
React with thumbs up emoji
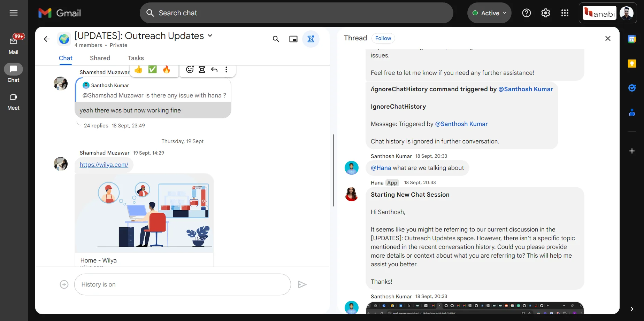[138, 70]
